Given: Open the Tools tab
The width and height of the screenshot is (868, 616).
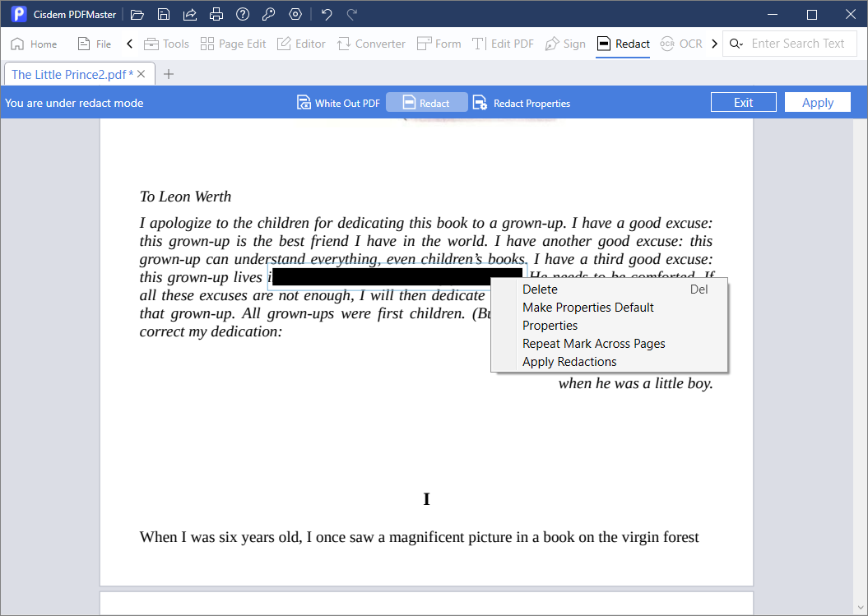Looking at the screenshot, I should tap(166, 44).
